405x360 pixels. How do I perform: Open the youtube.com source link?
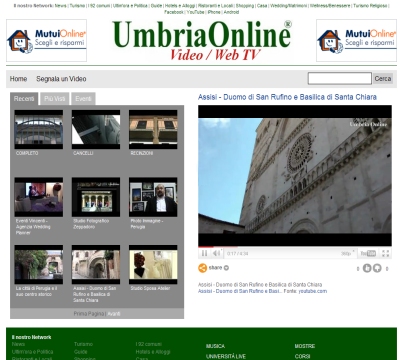click(312, 291)
